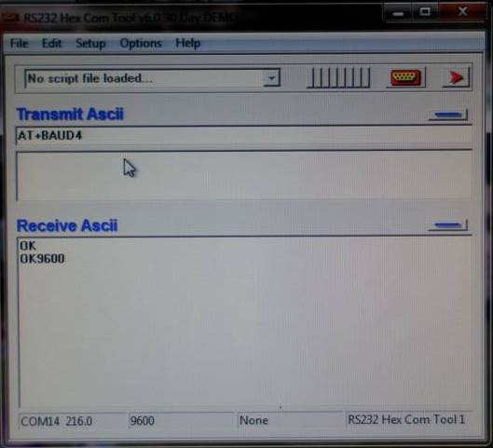This screenshot has width=493, height=448.
Task: Click the AT+BAUD4 transmit input field
Action: pos(244,136)
